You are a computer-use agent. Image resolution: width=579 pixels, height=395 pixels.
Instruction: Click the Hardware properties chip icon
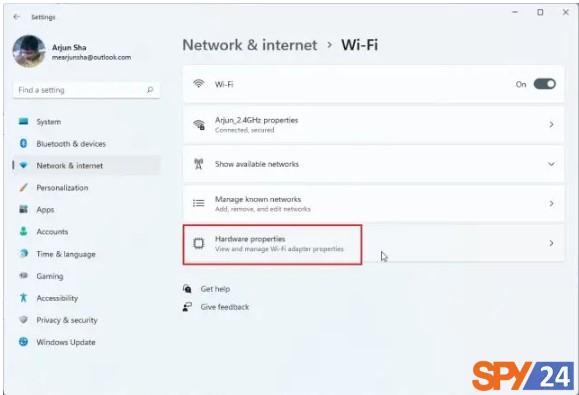point(199,243)
